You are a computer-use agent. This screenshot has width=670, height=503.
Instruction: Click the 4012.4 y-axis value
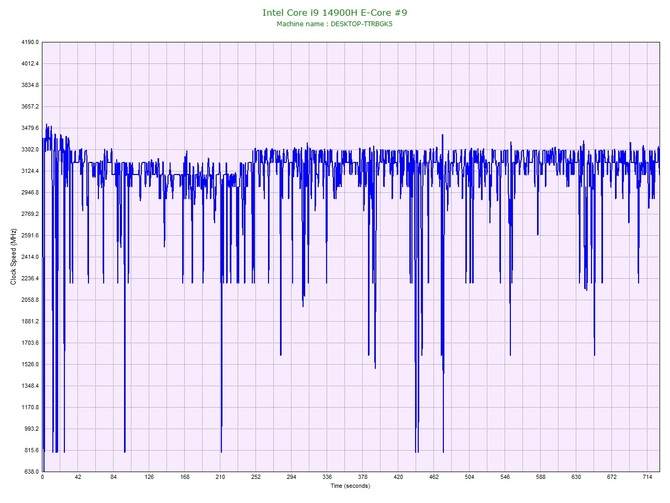pos(30,64)
